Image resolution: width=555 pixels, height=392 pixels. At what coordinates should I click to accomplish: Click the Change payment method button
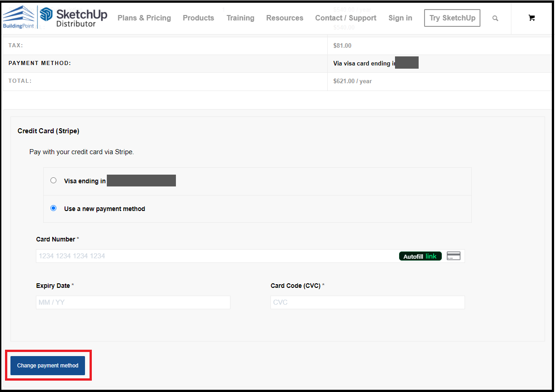(x=47, y=365)
